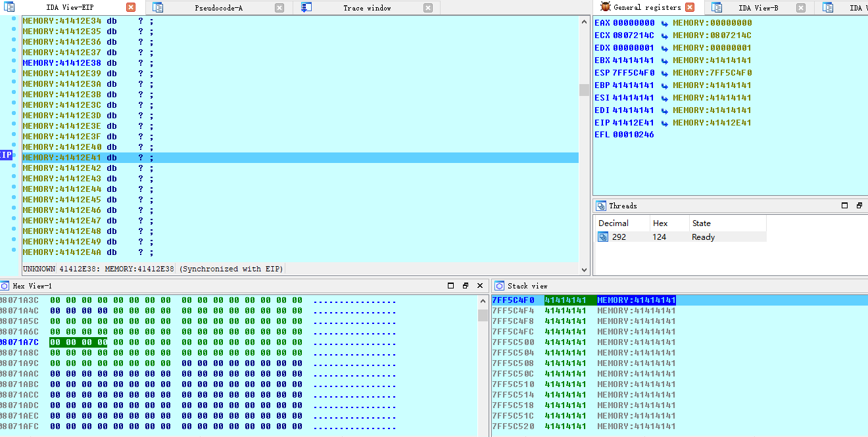Select stack address 7FF5C510
Image resolution: width=868 pixels, height=437 pixels.
pyautogui.click(x=514, y=384)
